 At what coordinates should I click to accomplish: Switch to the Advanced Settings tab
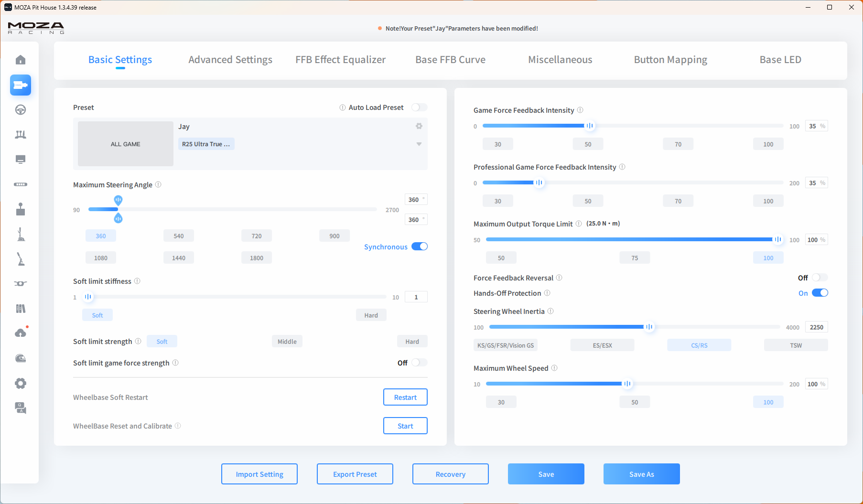click(x=230, y=60)
